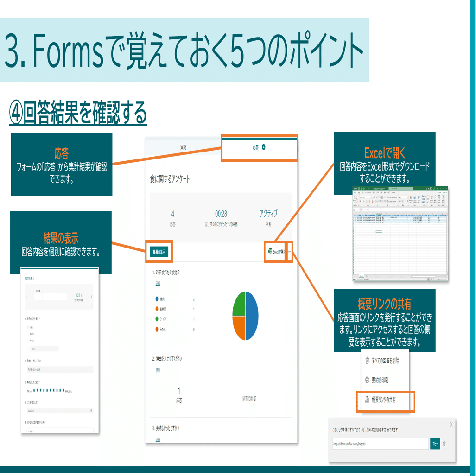
Task: Click the Excel icon beside 「Excelで開く」
Action: click(x=270, y=251)
